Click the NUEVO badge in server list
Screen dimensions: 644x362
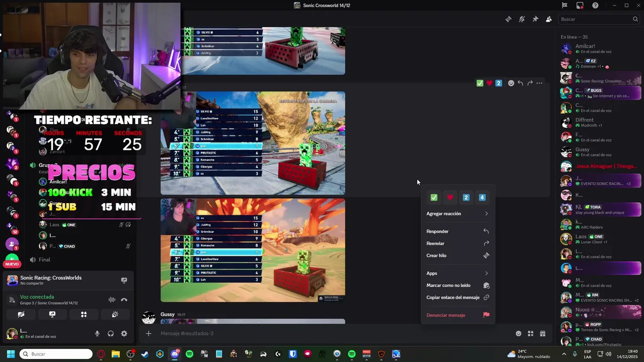click(x=12, y=264)
